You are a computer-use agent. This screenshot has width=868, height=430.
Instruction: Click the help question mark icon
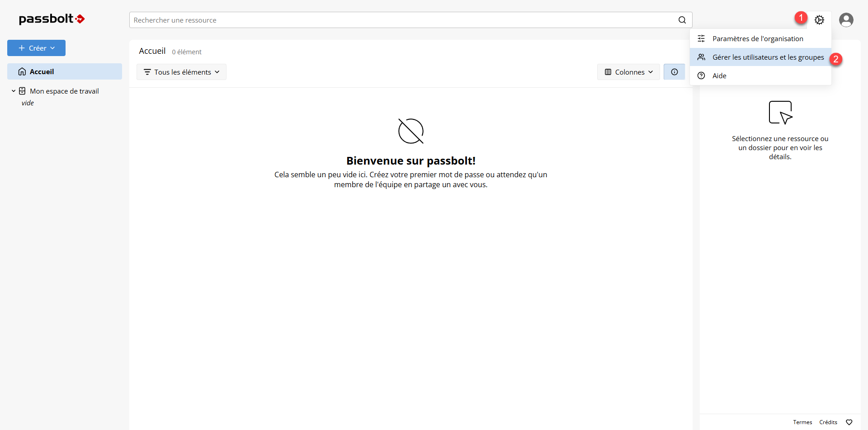tap(701, 76)
